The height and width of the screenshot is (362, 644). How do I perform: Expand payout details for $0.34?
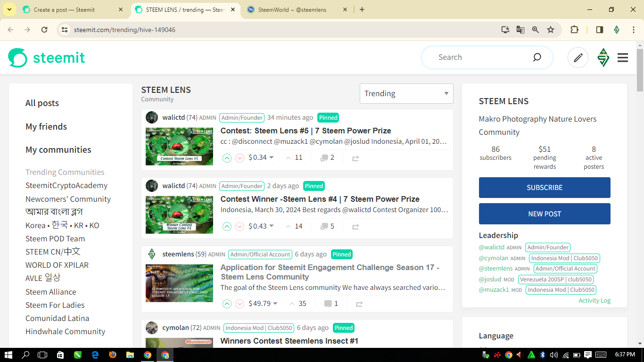(x=261, y=158)
